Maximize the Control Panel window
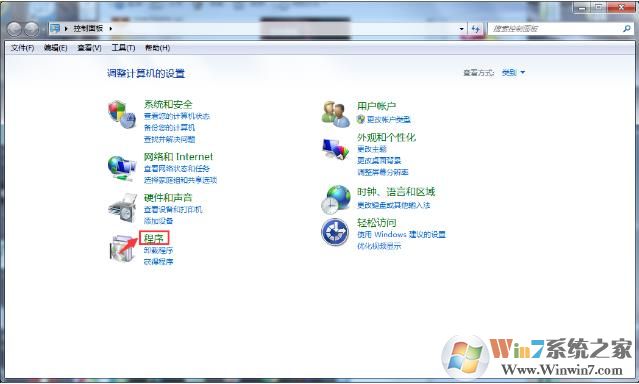Screen dimensions: 639x384 pyautogui.click(x=598, y=8)
